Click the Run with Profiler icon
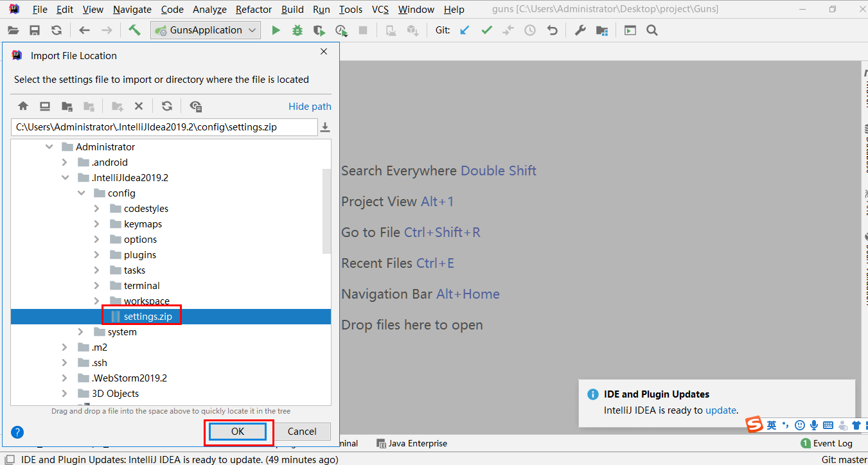Viewport: 868px width, 465px height. [341, 30]
